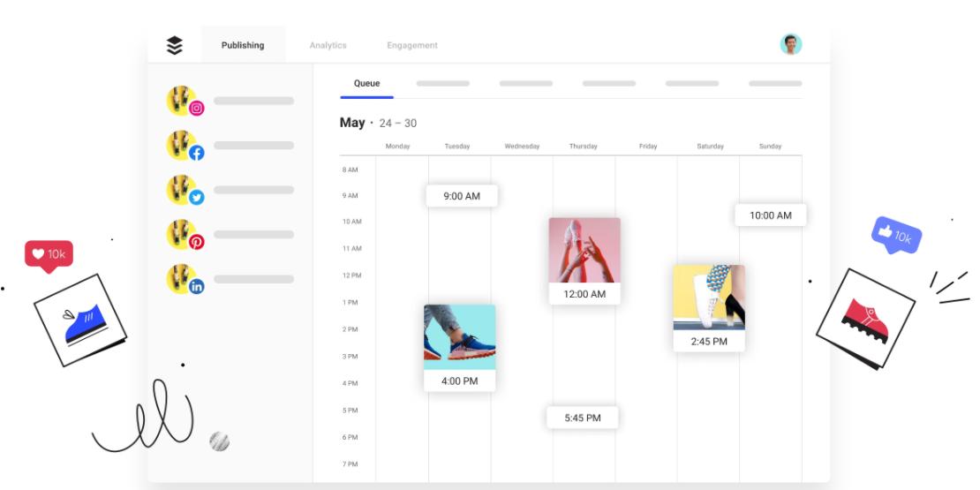Open the 12:00 AM pink shoes post
The width and height of the screenshot is (980, 490).
point(584,260)
